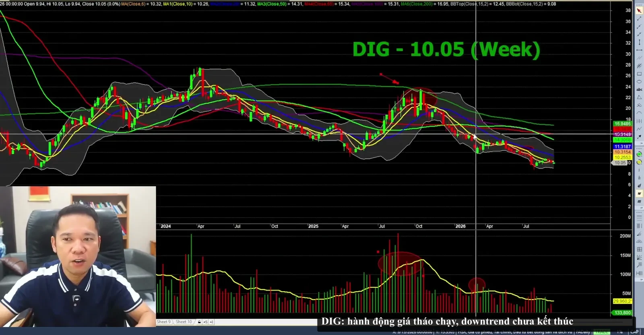Select the cycle lines tool

(x=639, y=121)
